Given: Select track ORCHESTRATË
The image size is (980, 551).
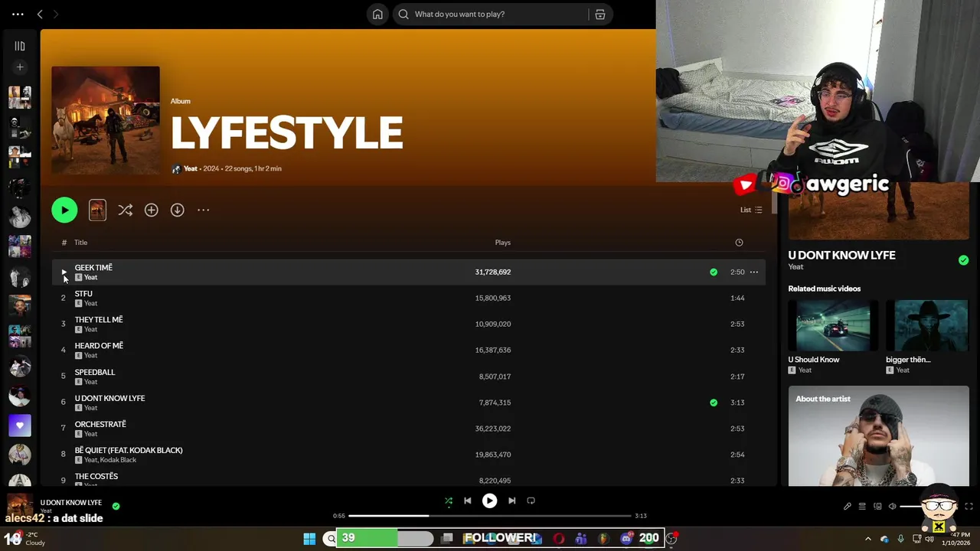Looking at the screenshot, I should coord(408,428).
